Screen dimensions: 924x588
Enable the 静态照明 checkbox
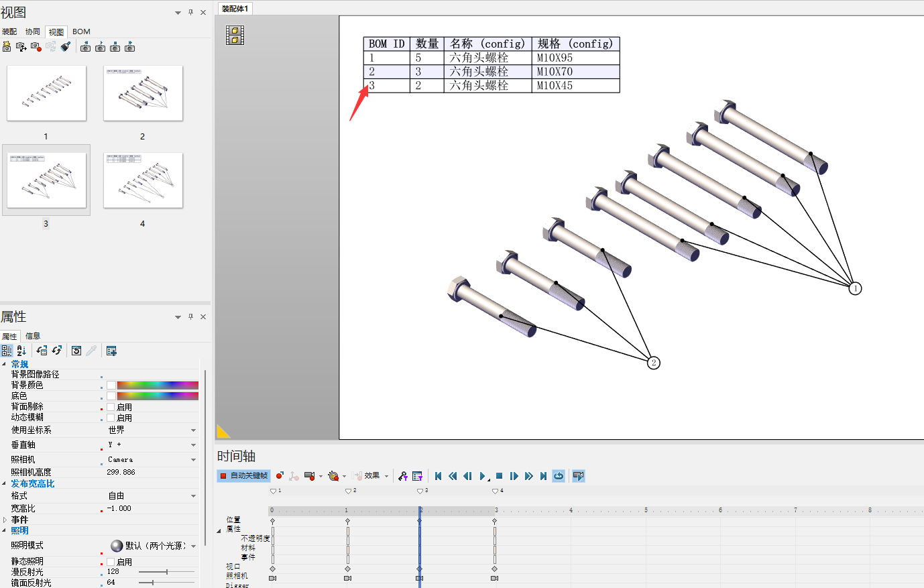111,562
